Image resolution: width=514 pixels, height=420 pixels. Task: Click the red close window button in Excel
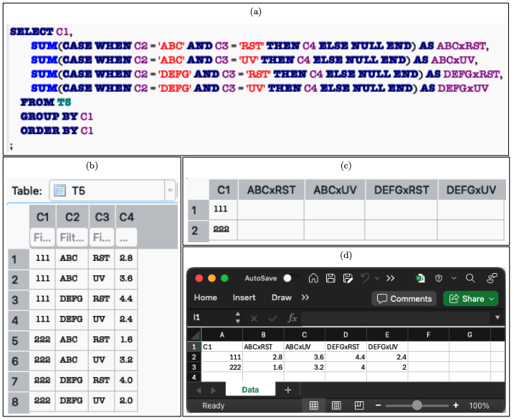[199, 278]
